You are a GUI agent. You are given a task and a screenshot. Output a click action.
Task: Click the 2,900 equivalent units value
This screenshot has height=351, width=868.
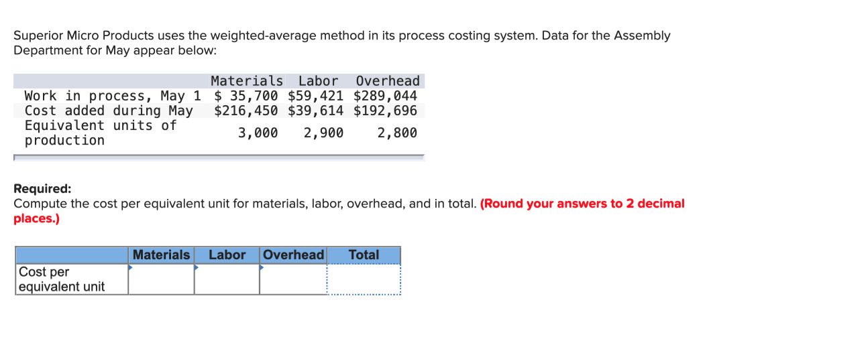(x=323, y=133)
